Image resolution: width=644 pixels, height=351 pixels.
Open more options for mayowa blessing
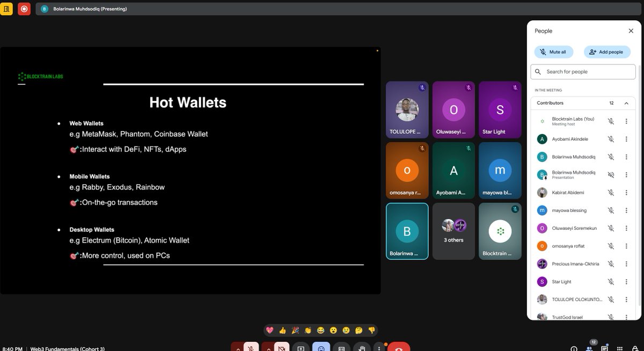626,210
